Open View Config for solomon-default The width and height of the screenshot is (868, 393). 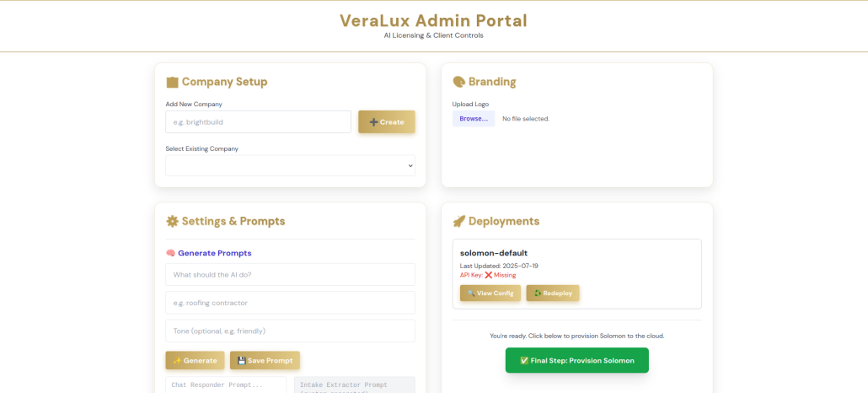click(x=490, y=293)
